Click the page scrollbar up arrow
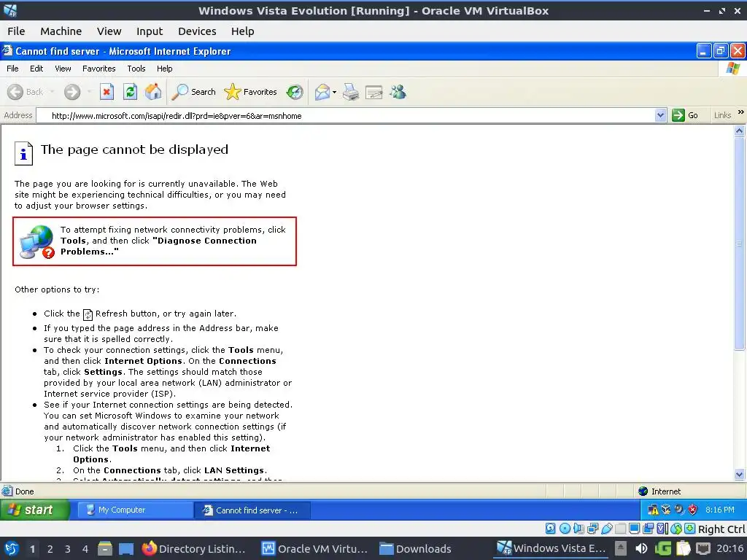Screen dimensions: 747x560 coord(740,131)
